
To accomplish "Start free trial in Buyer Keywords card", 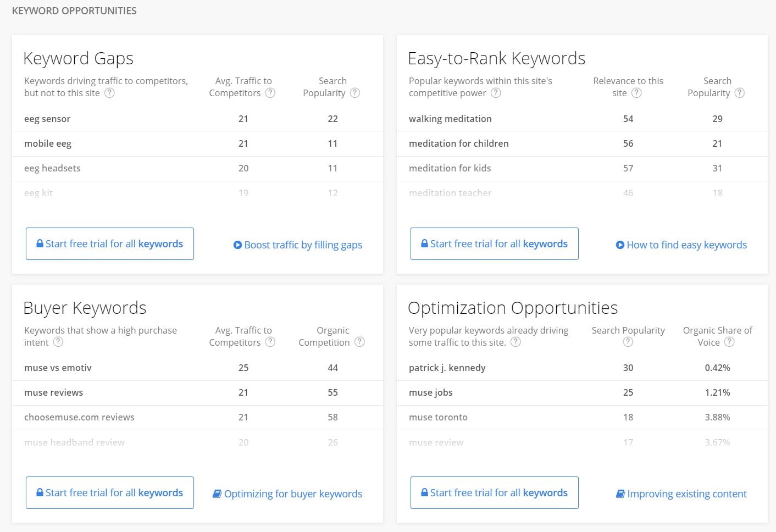I will [x=110, y=492].
